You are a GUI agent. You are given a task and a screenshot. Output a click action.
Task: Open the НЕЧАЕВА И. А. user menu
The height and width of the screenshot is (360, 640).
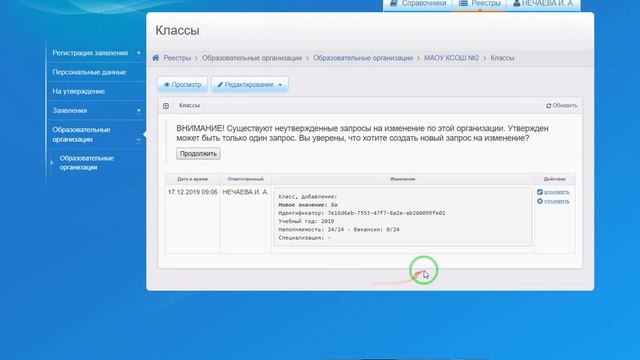[x=543, y=4]
